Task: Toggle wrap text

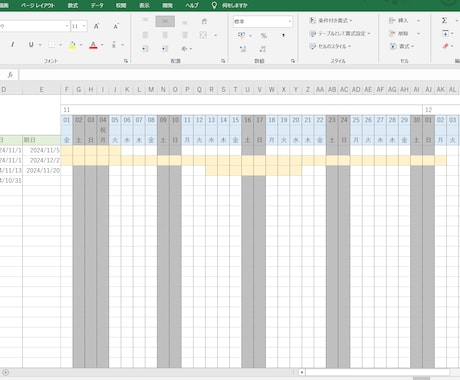Action: click(x=204, y=21)
